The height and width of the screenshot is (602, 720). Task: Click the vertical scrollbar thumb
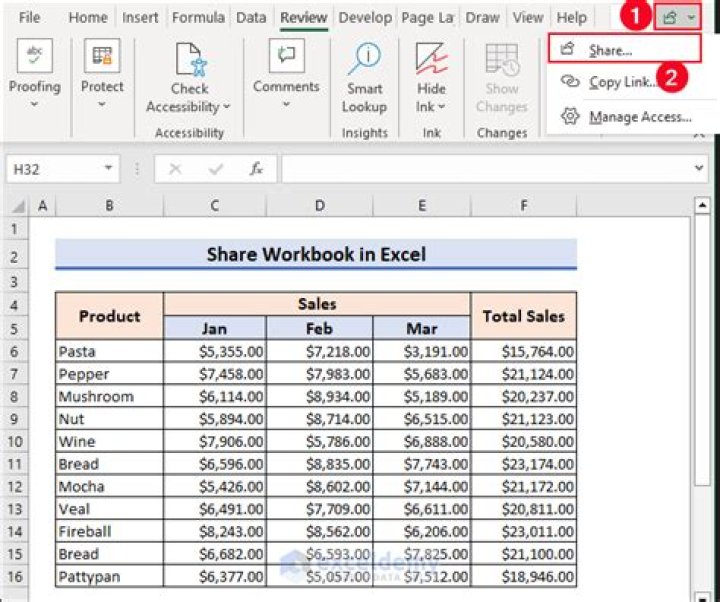(702, 349)
